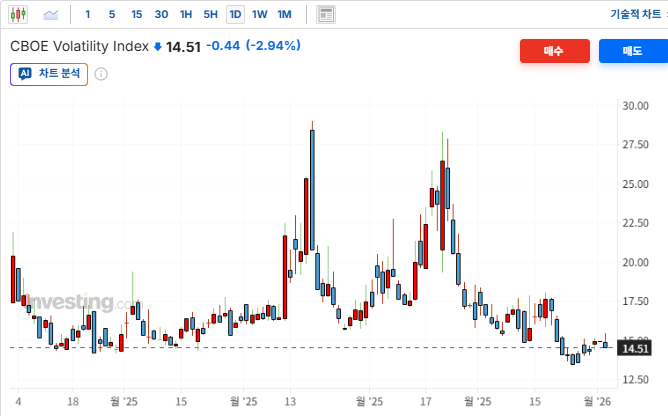Screen dimensions: 668x416
Task: Click the red 매수 buy button
Action: point(555,51)
